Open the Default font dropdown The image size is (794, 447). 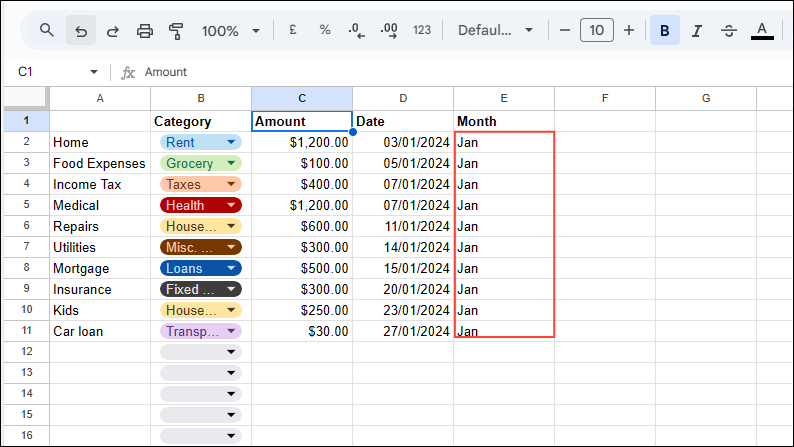pos(495,30)
